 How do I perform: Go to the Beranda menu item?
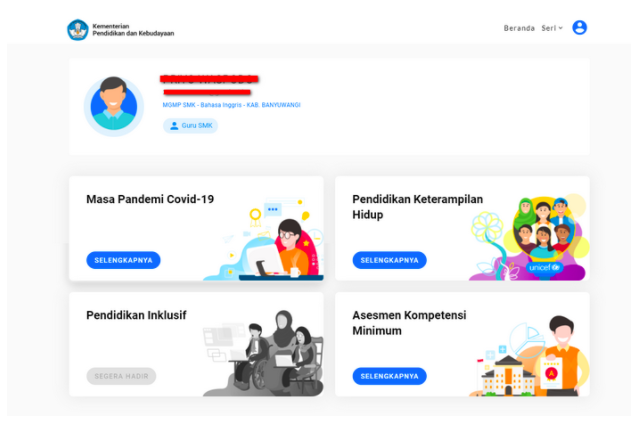519,28
